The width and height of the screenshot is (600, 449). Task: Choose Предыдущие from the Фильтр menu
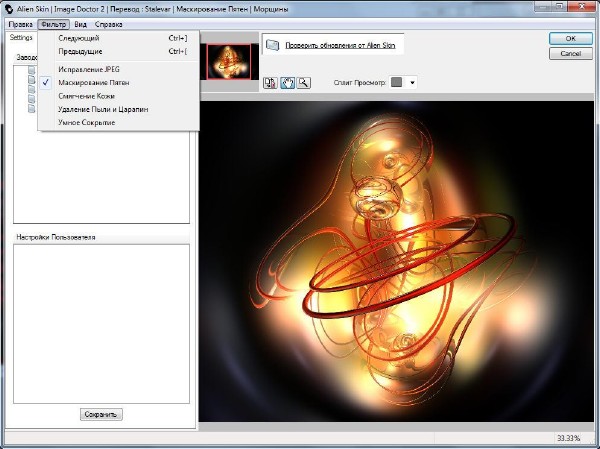click(80, 51)
